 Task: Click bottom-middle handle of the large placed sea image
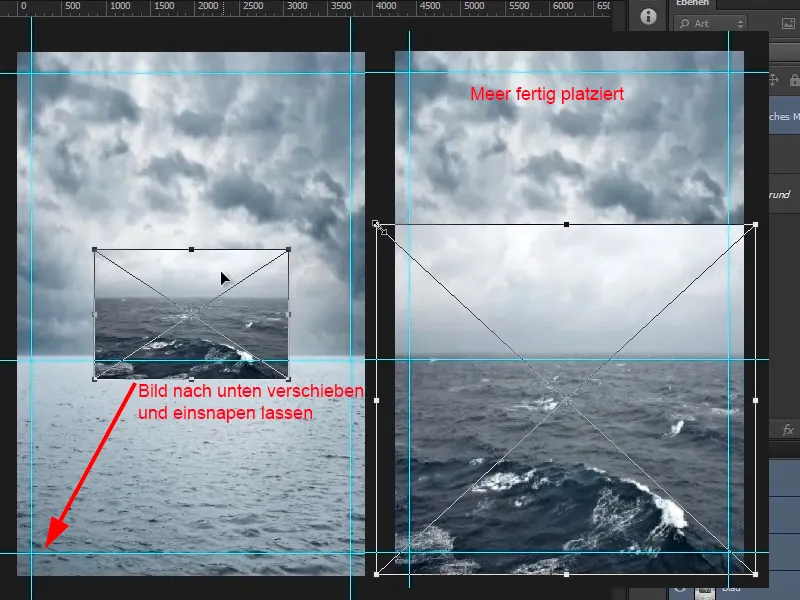566,574
